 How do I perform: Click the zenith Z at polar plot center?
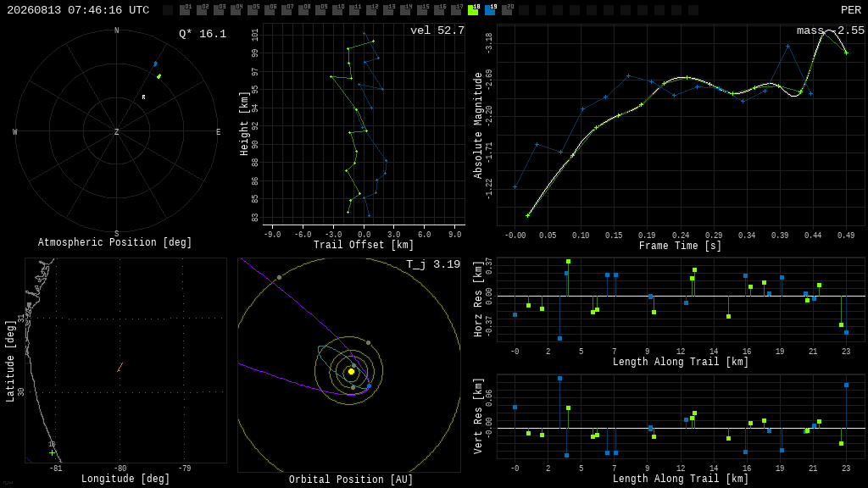[x=117, y=131]
